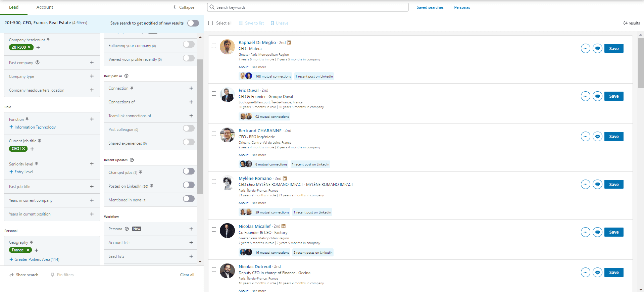Open more options for Raphaël Di Meglio
The height and width of the screenshot is (292, 644).
coord(585,48)
